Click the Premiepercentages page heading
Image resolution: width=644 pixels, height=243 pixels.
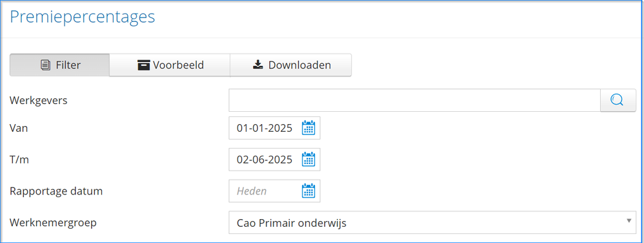pos(82,17)
